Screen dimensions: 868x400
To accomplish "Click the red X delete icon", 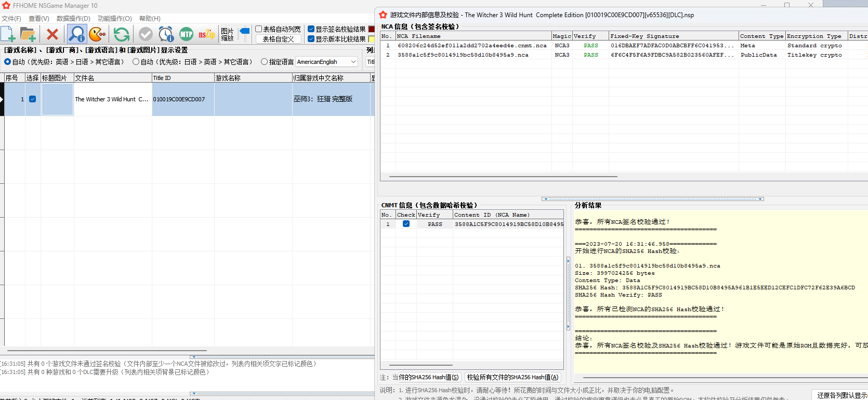I will pos(52,34).
